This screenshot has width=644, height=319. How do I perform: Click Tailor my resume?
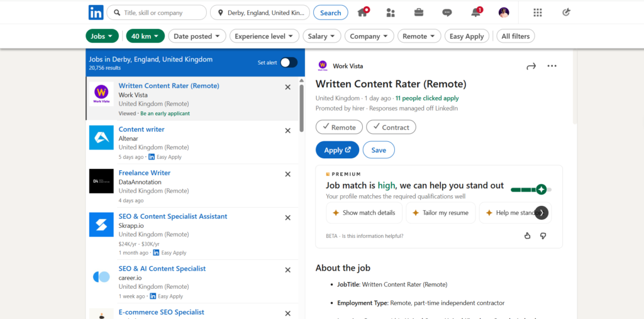[441, 212]
